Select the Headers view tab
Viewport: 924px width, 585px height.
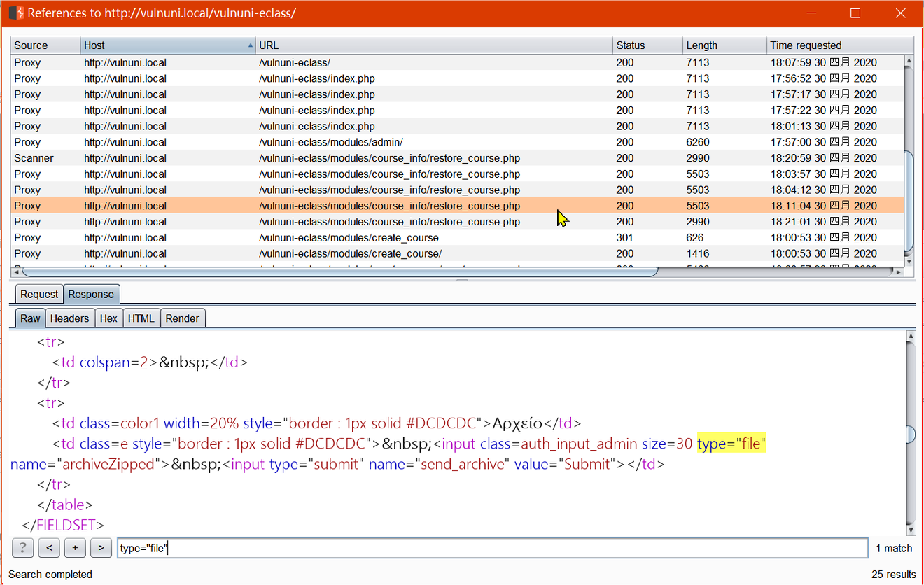(70, 318)
